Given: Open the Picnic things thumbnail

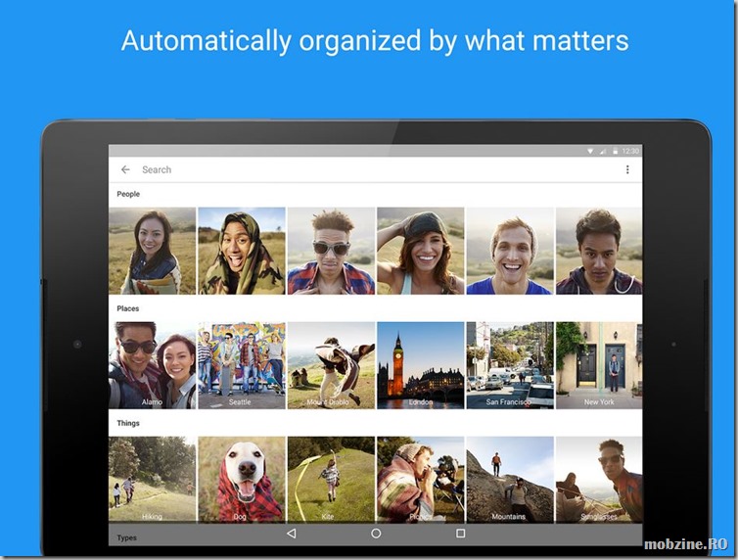Looking at the screenshot, I should pos(420,480).
